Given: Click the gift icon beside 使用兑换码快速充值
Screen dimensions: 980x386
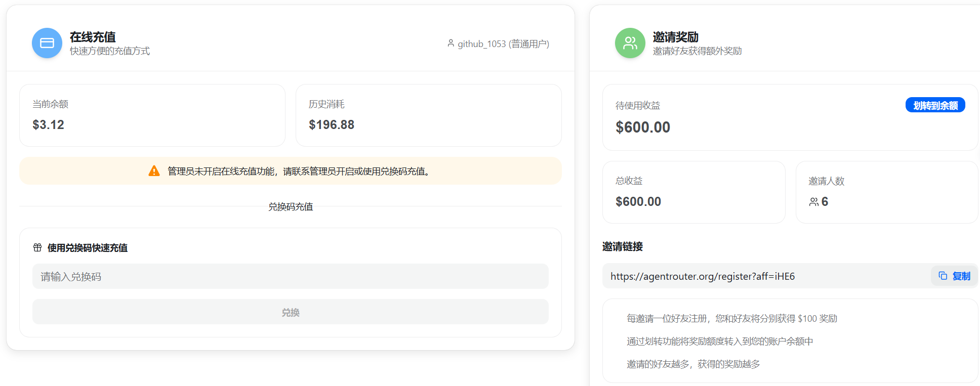Looking at the screenshot, I should tap(37, 247).
